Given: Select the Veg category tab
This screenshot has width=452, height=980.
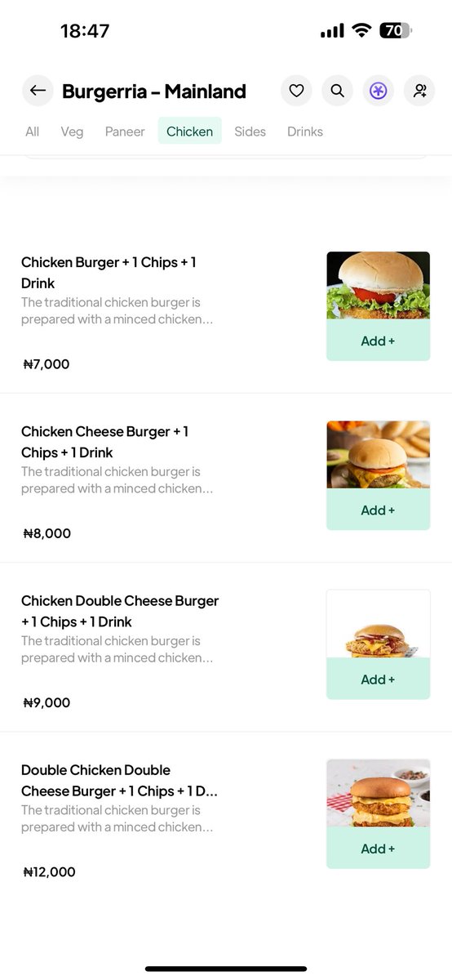Looking at the screenshot, I should tap(72, 131).
